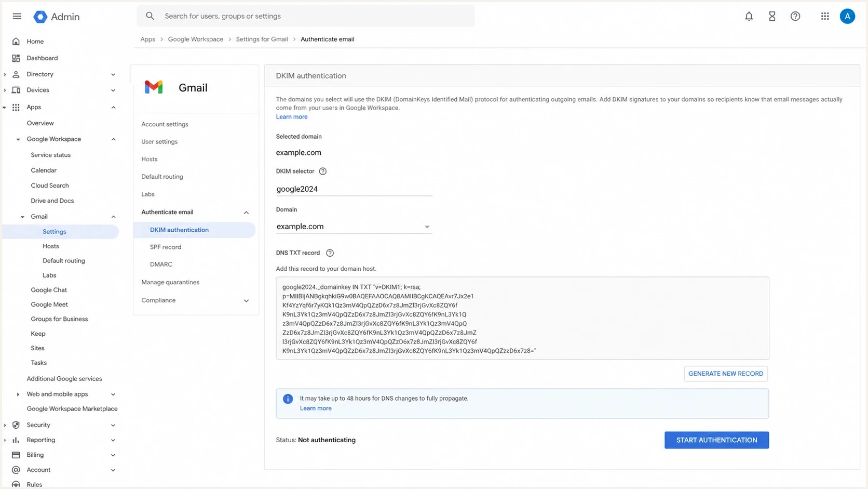Image resolution: width=868 pixels, height=489 pixels.
Task: Select DKIM authentication in Gmail menu
Action: tap(195, 230)
